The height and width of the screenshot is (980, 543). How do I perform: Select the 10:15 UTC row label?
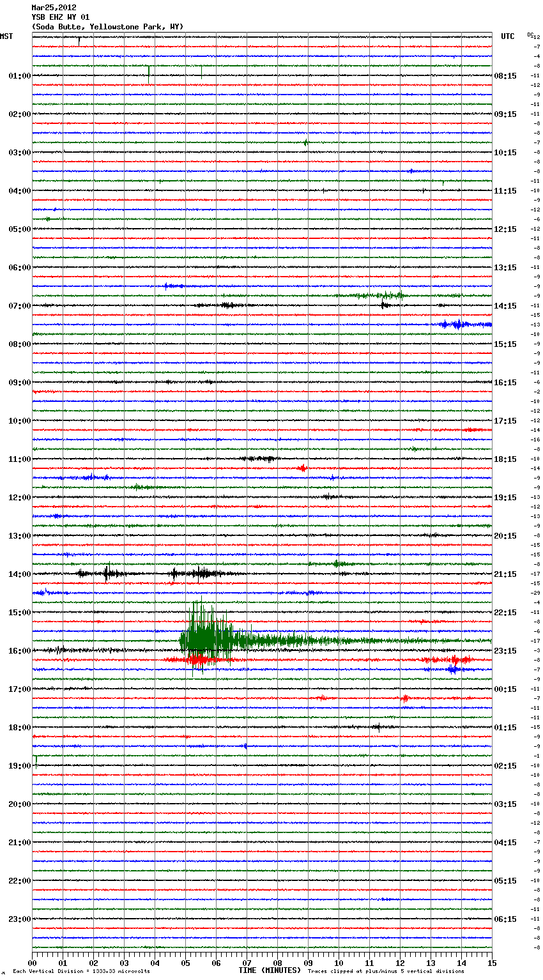(x=505, y=153)
